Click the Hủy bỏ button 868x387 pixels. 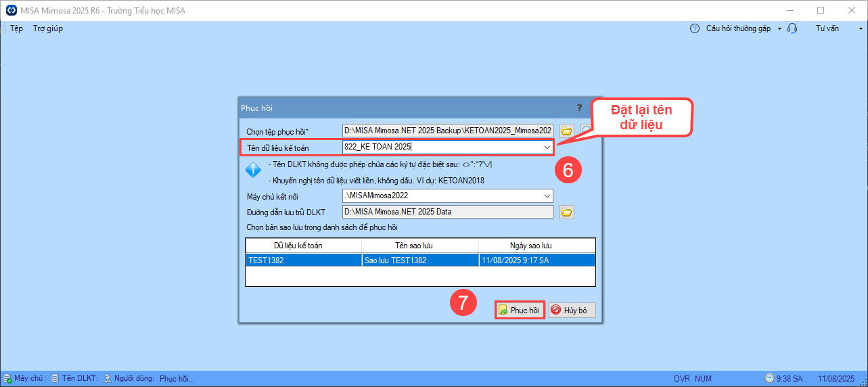(x=572, y=311)
